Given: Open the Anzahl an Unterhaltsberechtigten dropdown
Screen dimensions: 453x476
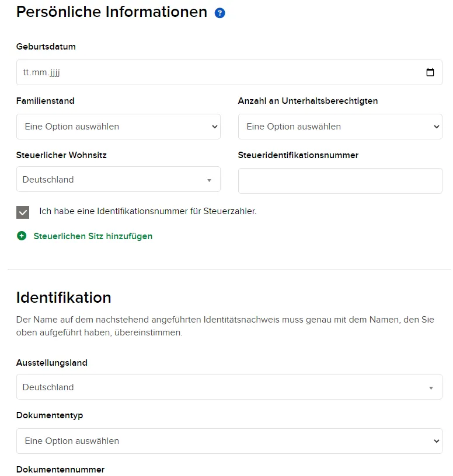Looking at the screenshot, I should pos(340,127).
